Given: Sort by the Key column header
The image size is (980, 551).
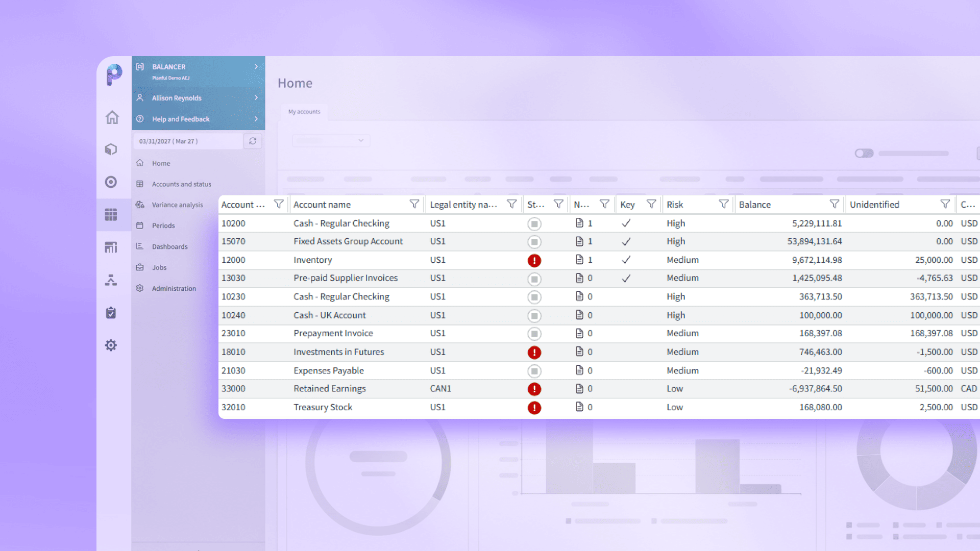Looking at the screenshot, I should (627, 205).
